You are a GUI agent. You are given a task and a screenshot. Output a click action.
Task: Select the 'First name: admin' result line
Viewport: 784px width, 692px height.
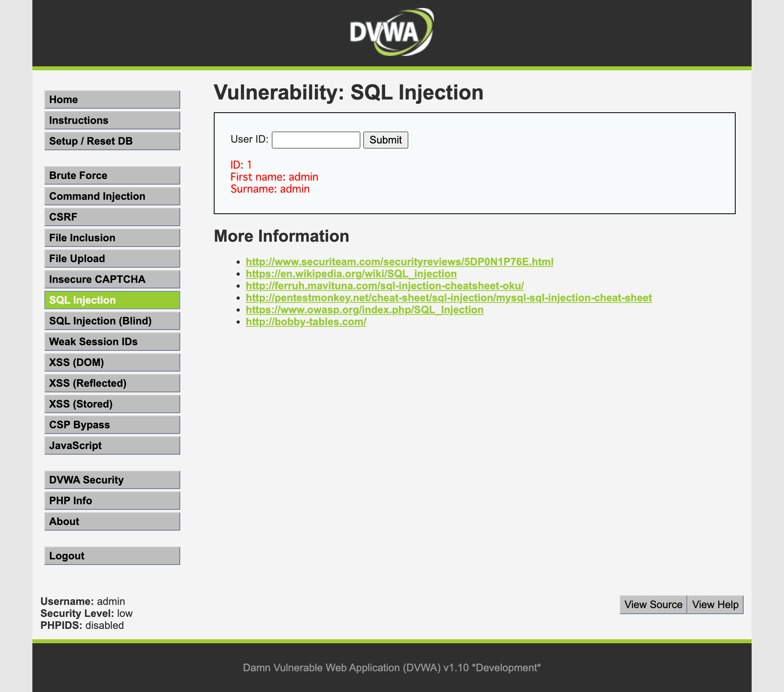tap(275, 177)
